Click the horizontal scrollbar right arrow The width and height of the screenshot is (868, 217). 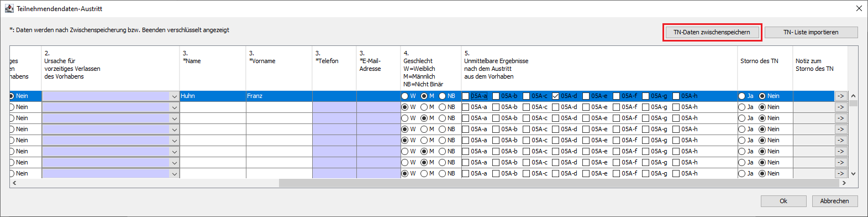click(x=844, y=183)
